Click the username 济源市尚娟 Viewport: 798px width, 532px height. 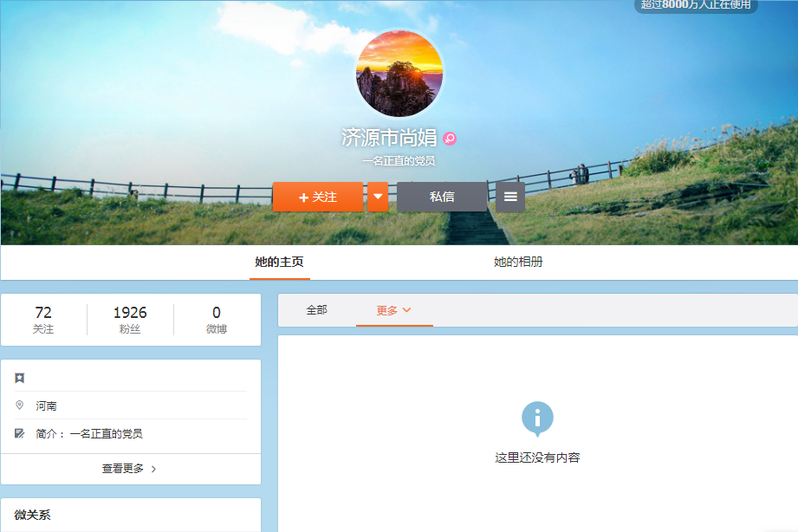(389, 138)
